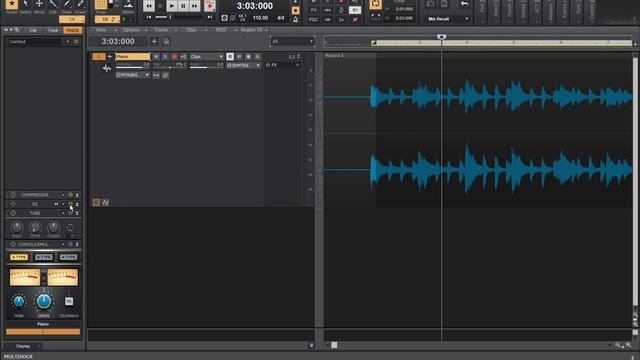Click the audio waveform track icon
Image resolution: width=640 pixels, height=360 pixels.
107,69
